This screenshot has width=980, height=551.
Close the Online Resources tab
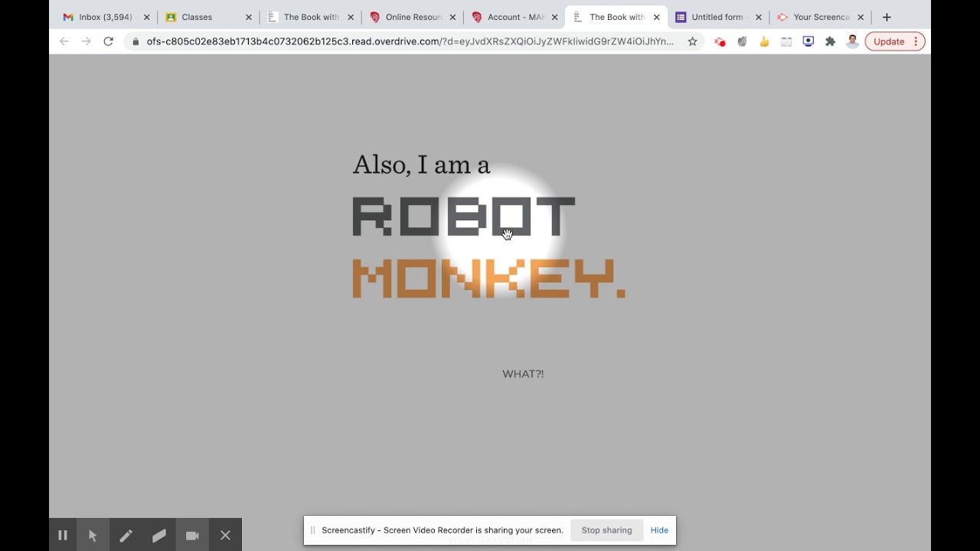452,17
